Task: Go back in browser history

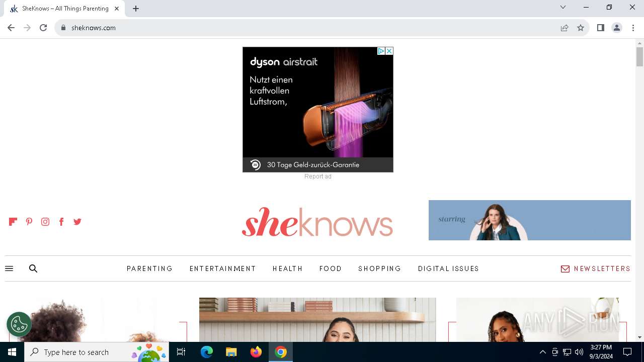Action: [11, 28]
